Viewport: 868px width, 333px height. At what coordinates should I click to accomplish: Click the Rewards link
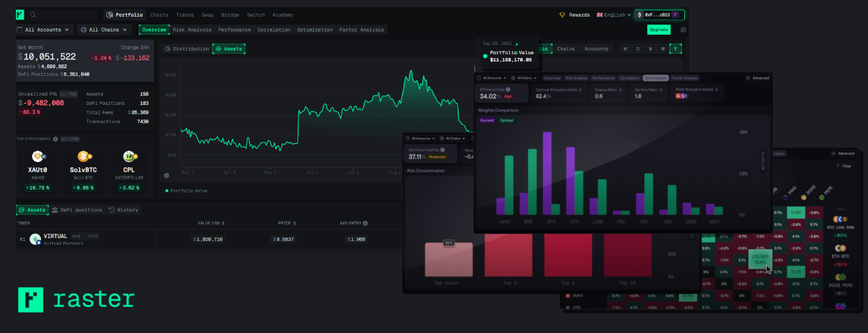tap(575, 14)
